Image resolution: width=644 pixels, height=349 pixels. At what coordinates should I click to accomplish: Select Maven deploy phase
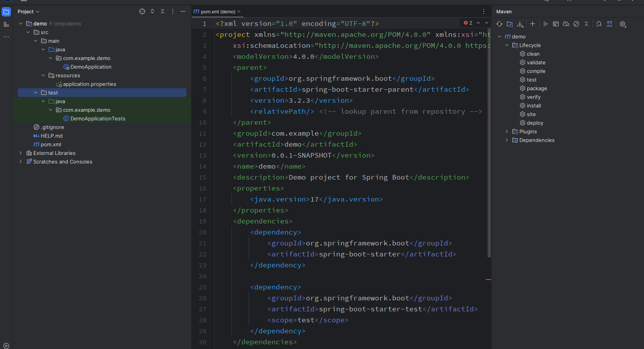tap(535, 123)
